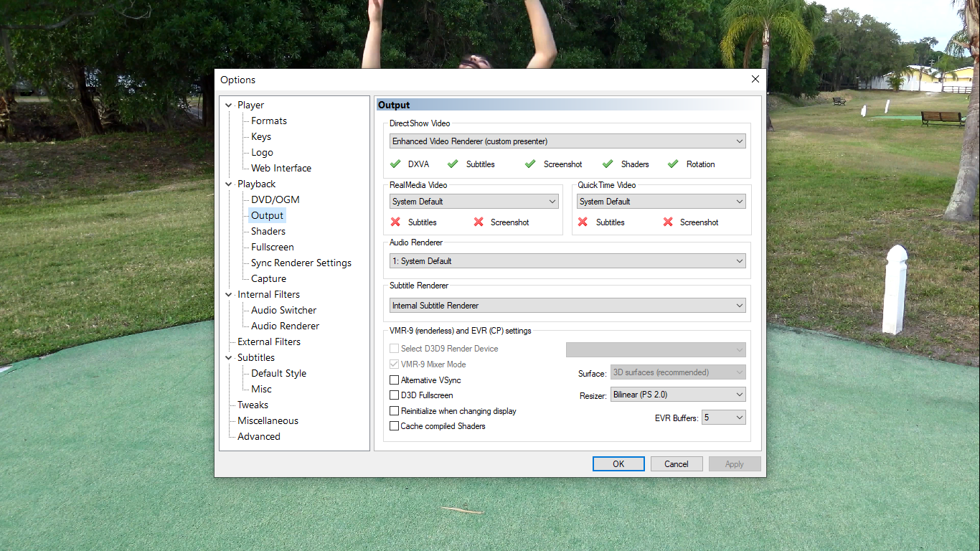Confirm settings with the OK button
980x551 pixels.
point(618,464)
